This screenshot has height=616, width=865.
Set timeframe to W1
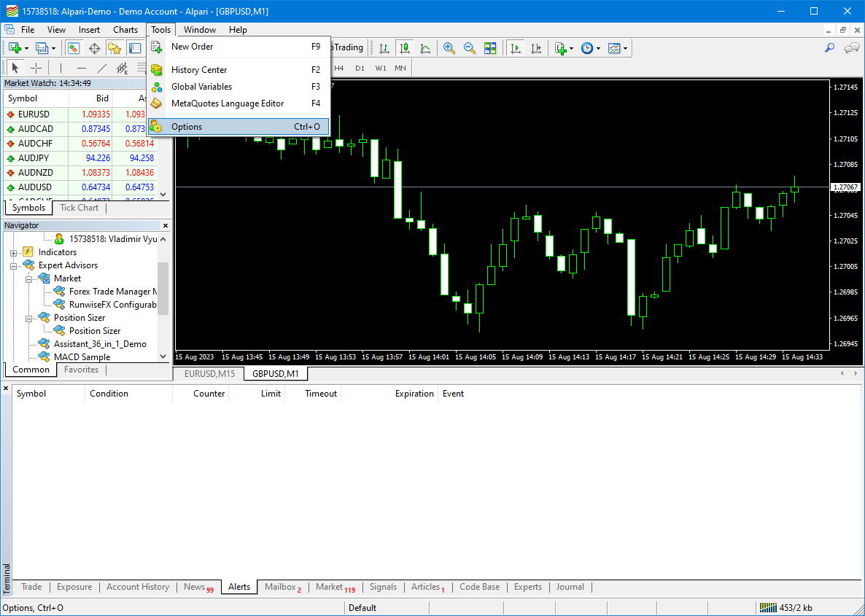pos(381,68)
